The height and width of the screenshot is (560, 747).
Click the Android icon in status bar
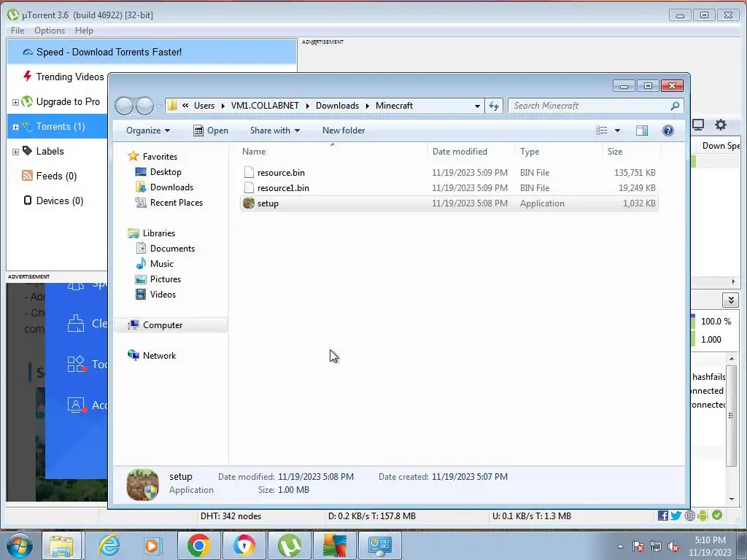pos(703,516)
